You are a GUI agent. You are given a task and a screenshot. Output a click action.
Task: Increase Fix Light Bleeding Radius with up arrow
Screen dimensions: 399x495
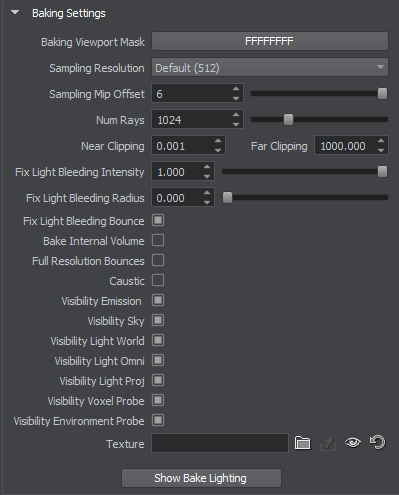click(207, 193)
